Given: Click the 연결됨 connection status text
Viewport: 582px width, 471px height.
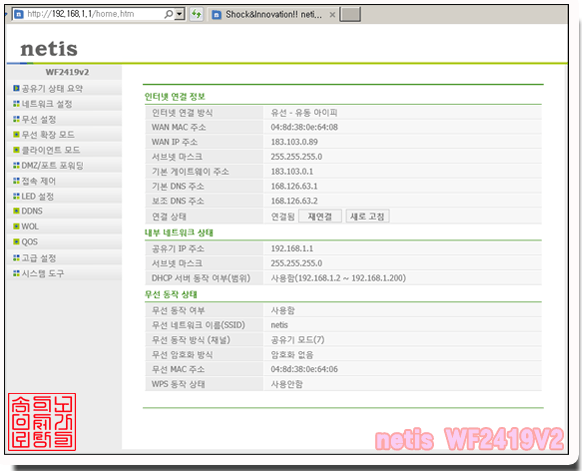Looking at the screenshot, I should click(283, 217).
